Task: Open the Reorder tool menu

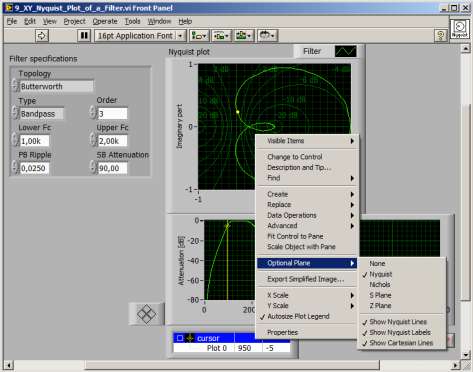Action: [x=267, y=36]
